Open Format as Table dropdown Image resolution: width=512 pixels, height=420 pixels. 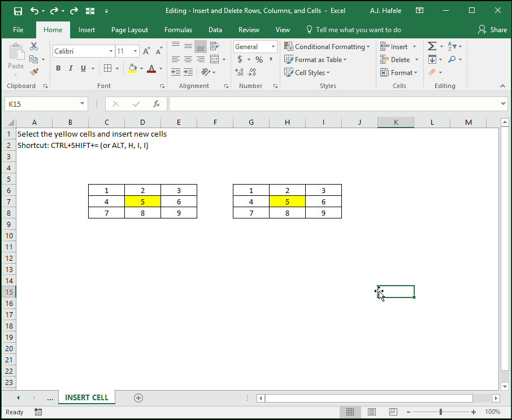tap(315, 60)
